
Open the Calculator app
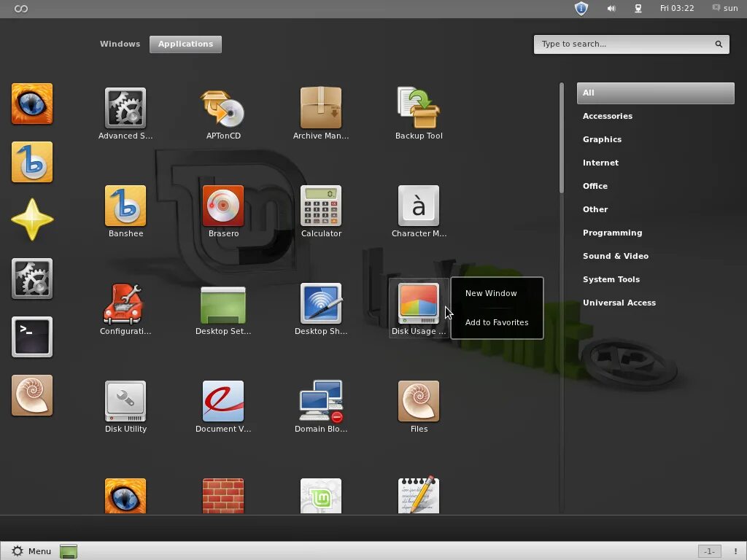321,211
